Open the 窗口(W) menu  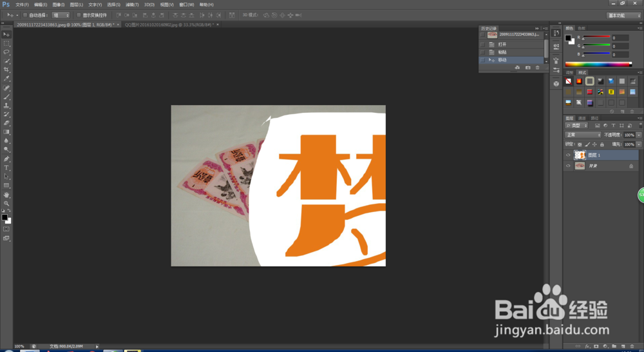click(187, 5)
